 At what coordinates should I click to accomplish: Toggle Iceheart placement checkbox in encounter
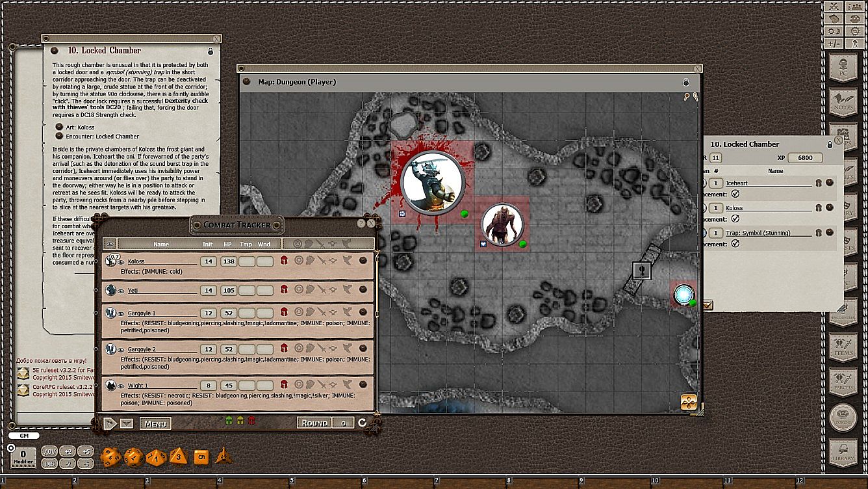tap(735, 194)
